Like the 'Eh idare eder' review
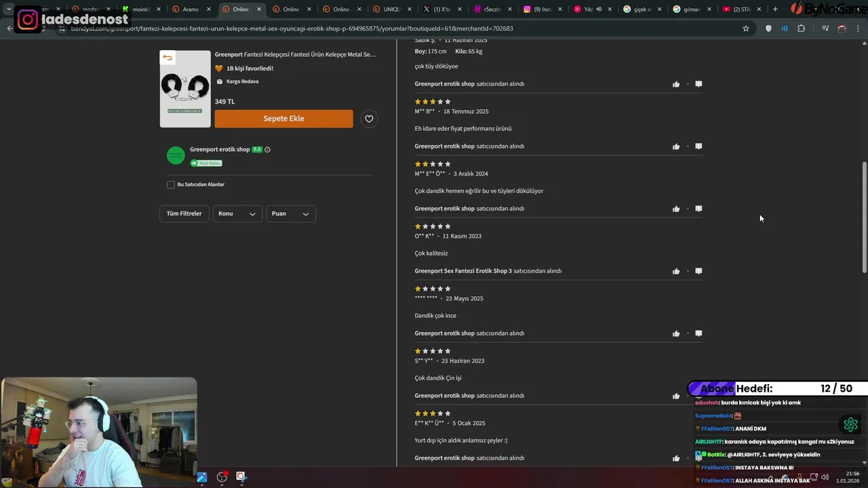 676,146
